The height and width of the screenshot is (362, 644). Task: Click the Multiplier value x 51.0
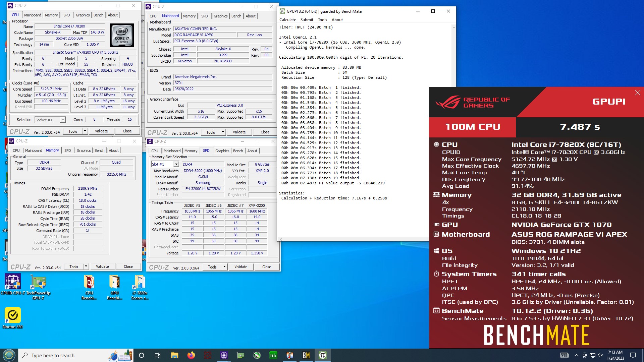click(51, 95)
